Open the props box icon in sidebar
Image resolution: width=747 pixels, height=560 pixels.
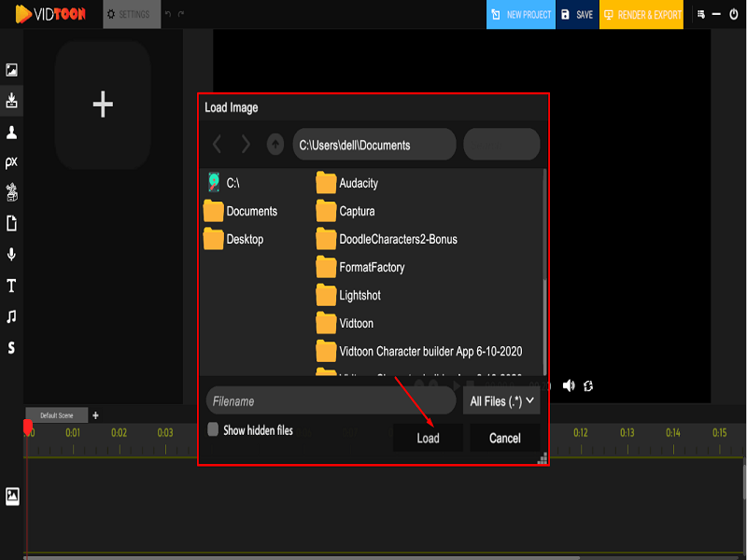pyautogui.click(x=11, y=192)
